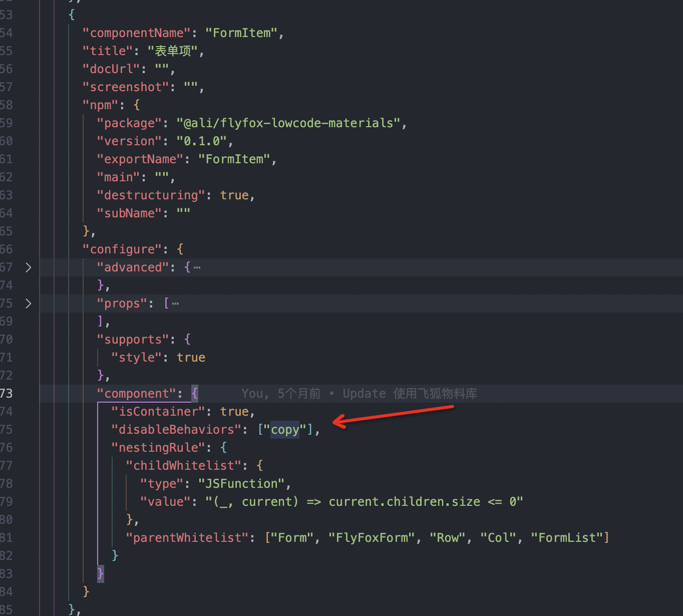The image size is (683, 616).
Task: Click the "FlyFoxForm" entry in parentWhitelist
Action: (x=372, y=537)
